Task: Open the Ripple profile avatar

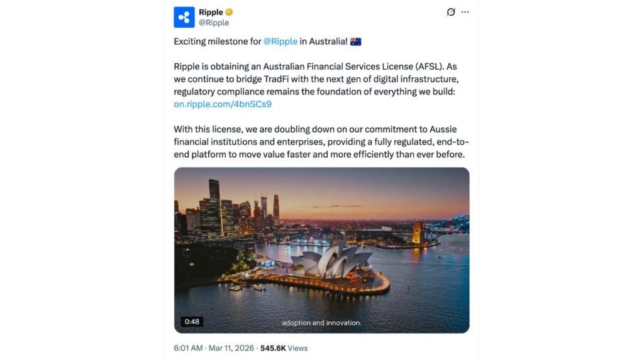Action: 184,17
